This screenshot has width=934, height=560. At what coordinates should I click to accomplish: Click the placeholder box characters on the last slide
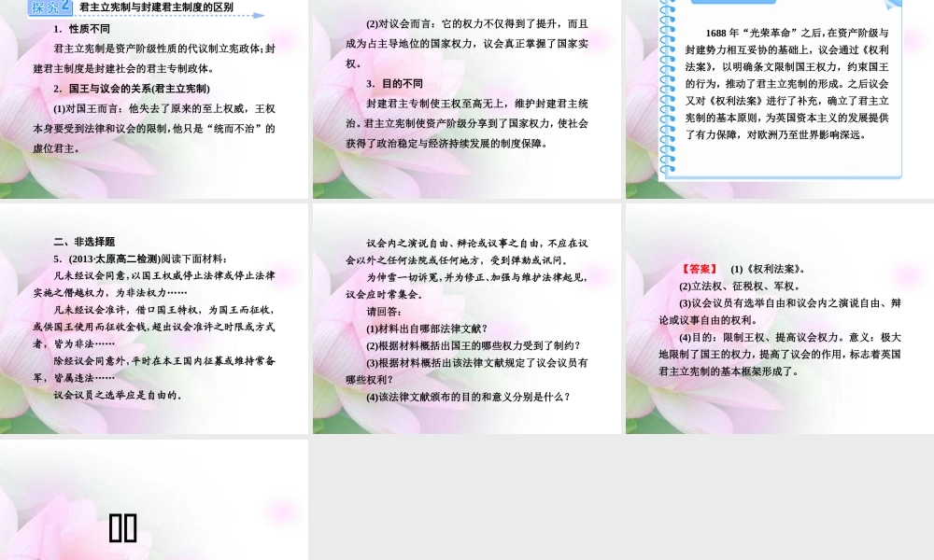click(x=123, y=528)
